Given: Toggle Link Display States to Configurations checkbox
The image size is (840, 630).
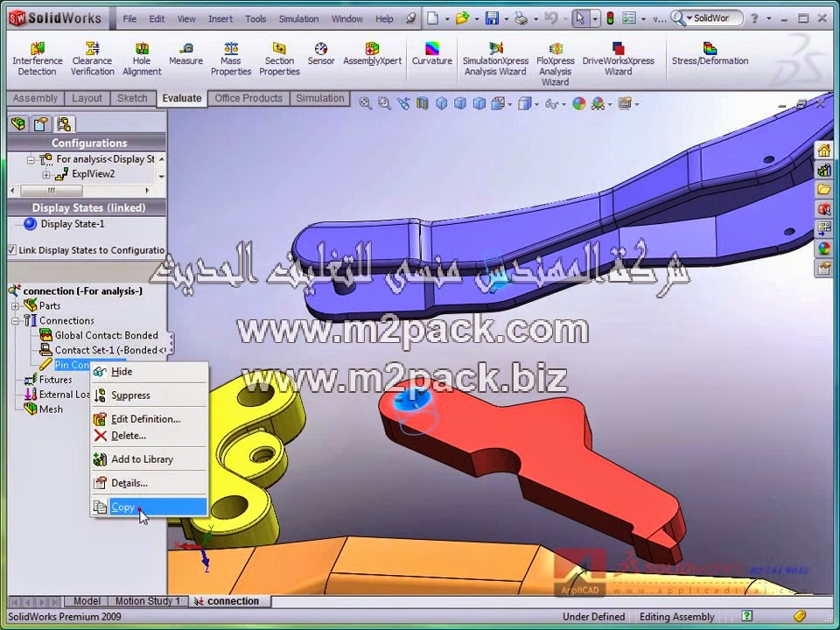Looking at the screenshot, I should (x=11, y=250).
